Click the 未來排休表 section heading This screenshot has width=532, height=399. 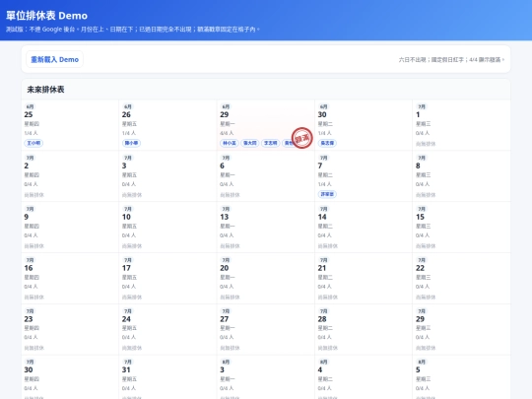point(45,90)
